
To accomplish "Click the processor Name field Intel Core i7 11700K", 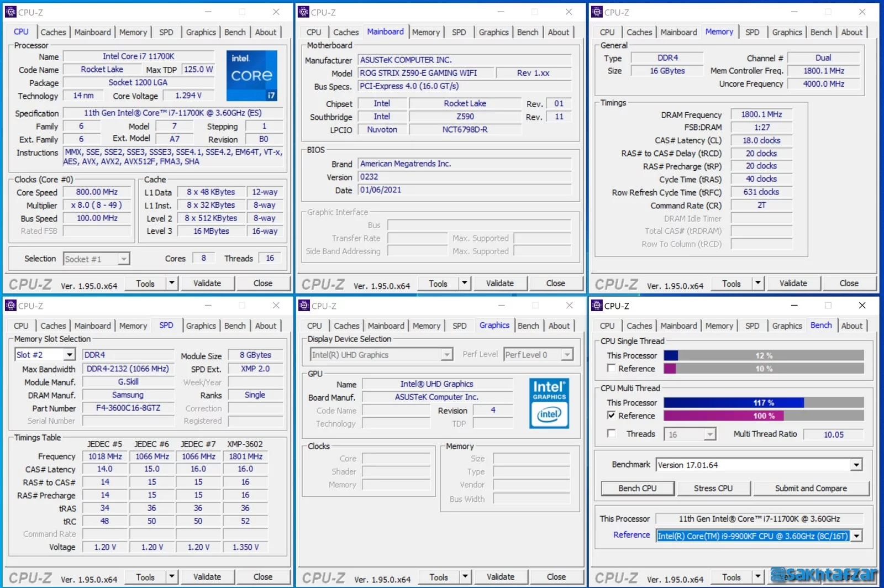I will (x=139, y=56).
